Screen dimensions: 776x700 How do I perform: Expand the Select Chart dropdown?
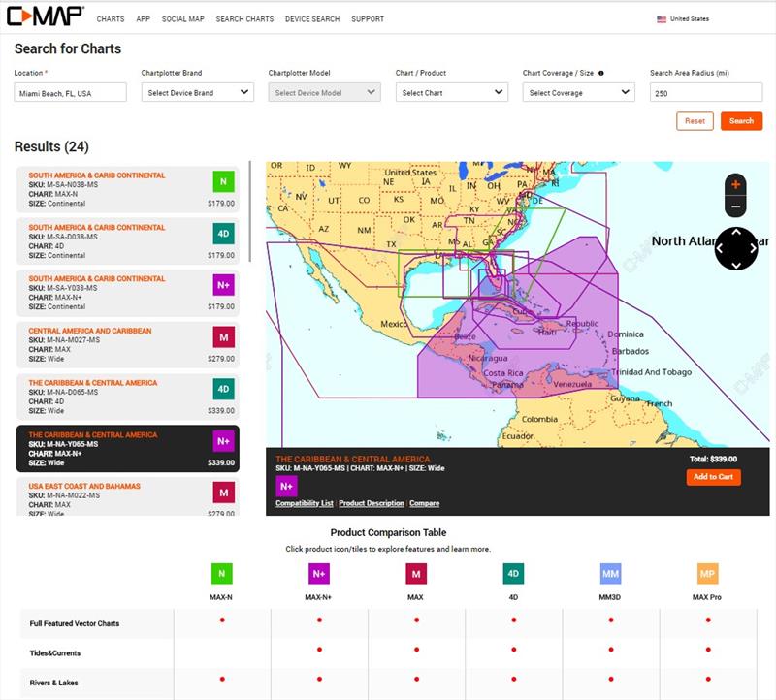tap(452, 92)
